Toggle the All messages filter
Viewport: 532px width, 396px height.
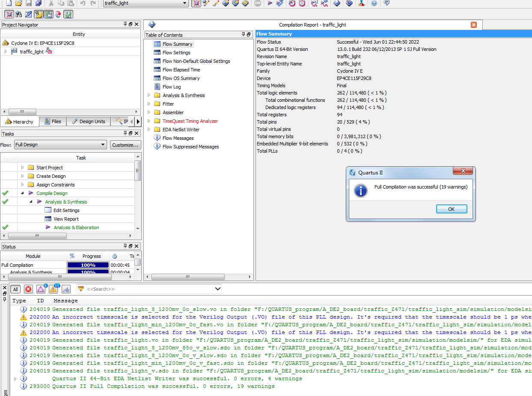[x=15, y=289]
